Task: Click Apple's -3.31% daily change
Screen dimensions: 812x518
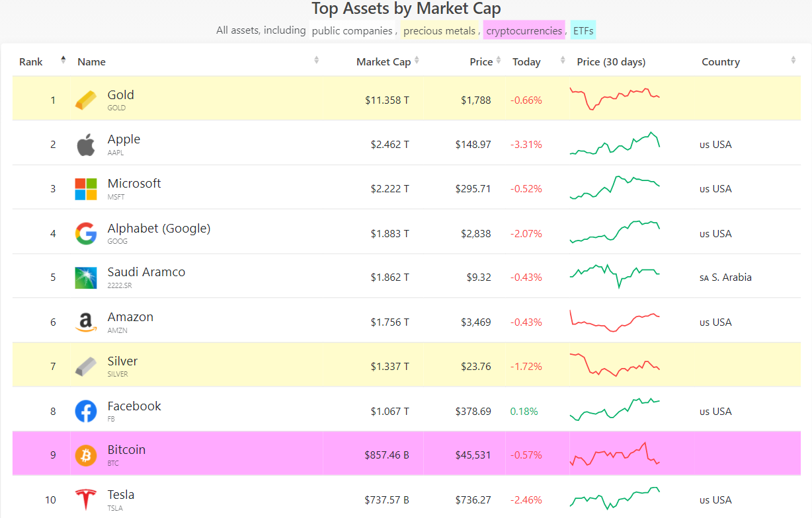Action: click(x=526, y=145)
